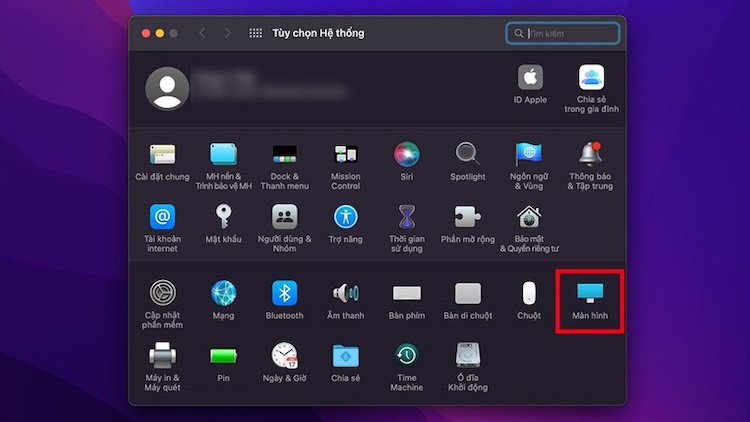Click the user profile avatar
The height and width of the screenshot is (422, 750).
167,87
